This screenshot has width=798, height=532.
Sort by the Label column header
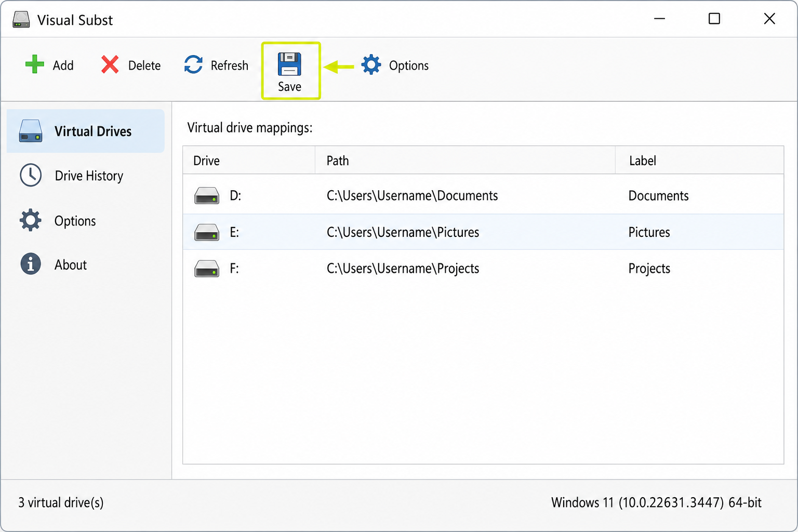click(699, 160)
